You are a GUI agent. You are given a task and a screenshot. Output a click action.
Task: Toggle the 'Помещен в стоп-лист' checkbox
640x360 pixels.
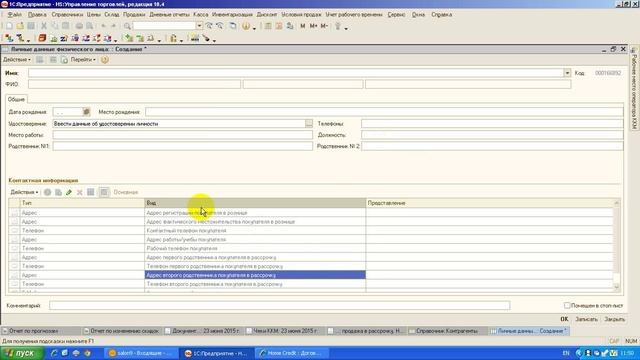pyautogui.click(x=567, y=305)
